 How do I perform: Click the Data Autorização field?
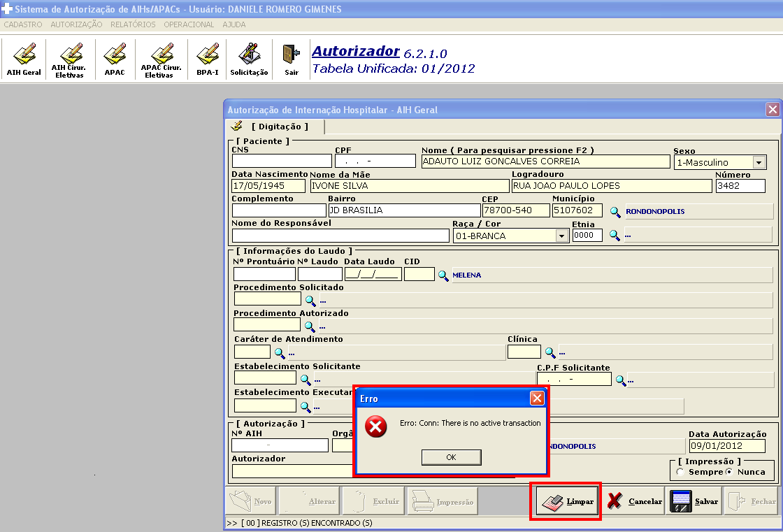tap(727, 445)
